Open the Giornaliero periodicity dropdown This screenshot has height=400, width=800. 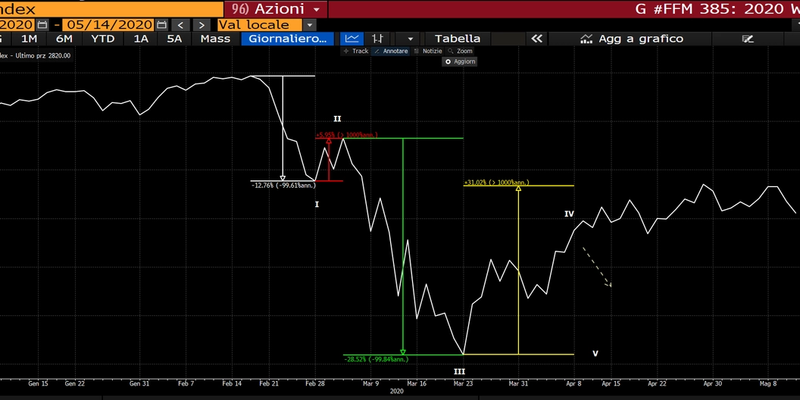tap(288, 39)
